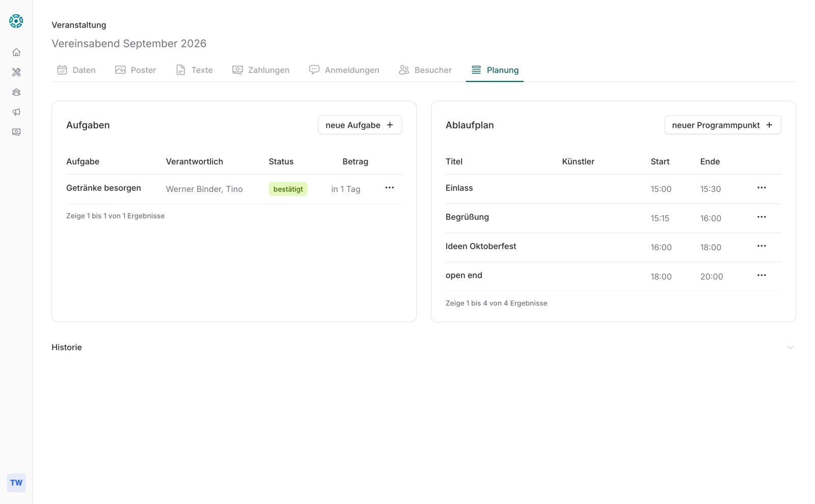Click Werner Binder, Tino responsible cell

coord(204,189)
